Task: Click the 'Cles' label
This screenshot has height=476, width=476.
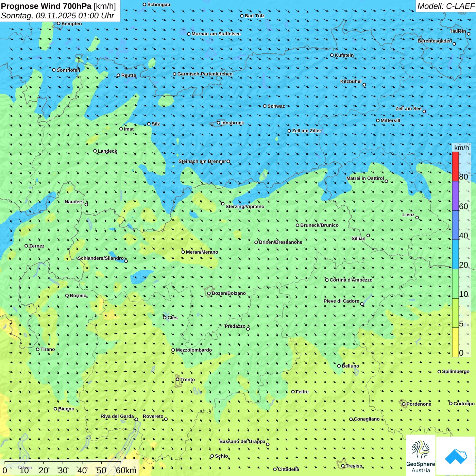Action: tap(172, 318)
